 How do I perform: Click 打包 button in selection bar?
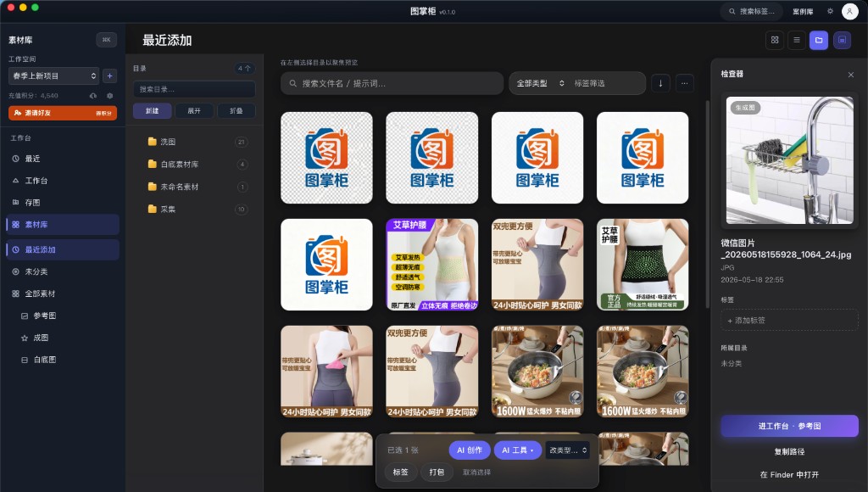coord(437,472)
